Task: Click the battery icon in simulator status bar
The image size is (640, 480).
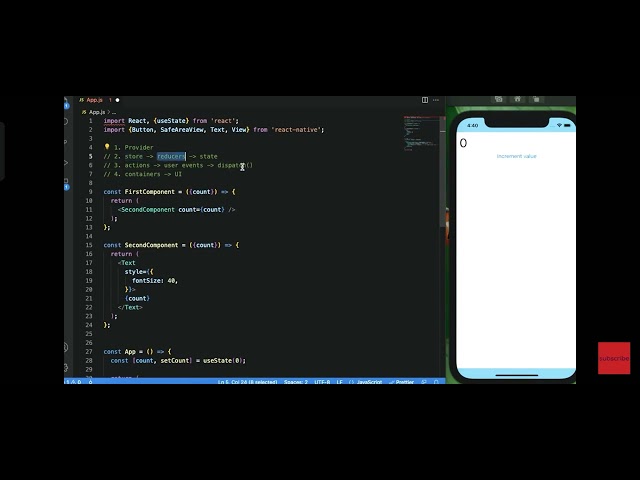Action: (567, 125)
